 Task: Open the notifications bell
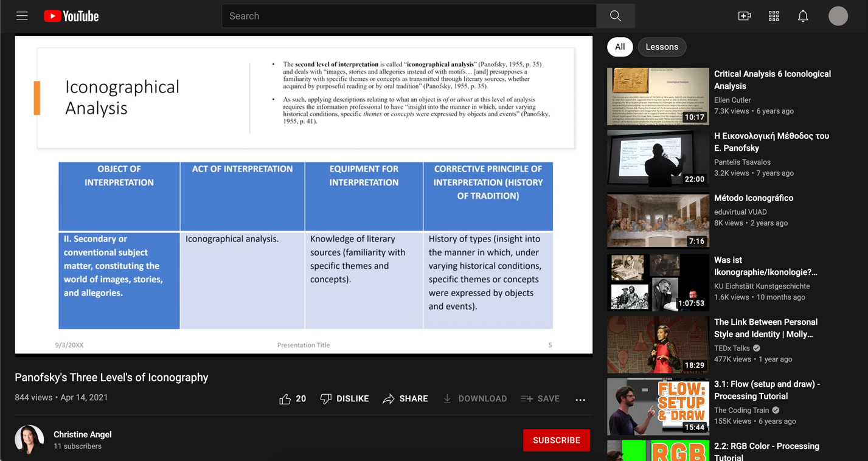pyautogui.click(x=803, y=16)
